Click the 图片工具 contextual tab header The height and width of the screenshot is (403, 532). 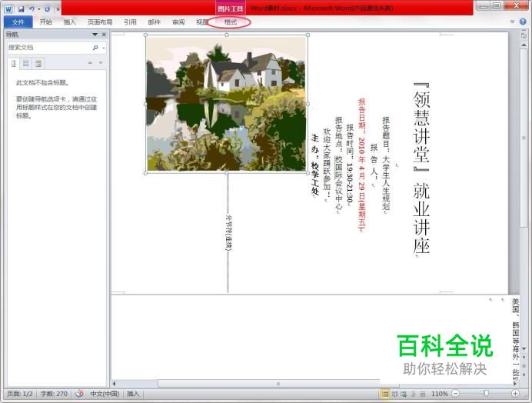(x=231, y=8)
